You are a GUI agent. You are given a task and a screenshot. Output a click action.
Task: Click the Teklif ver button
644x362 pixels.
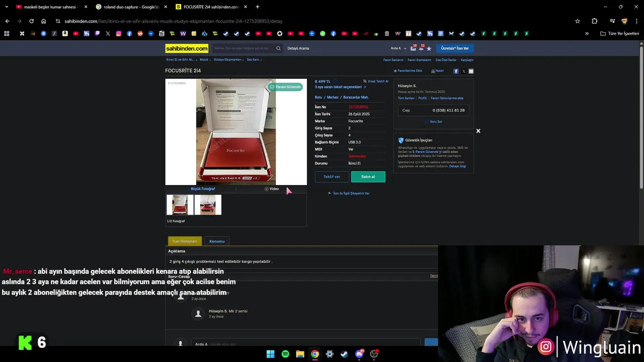[332, 177]
